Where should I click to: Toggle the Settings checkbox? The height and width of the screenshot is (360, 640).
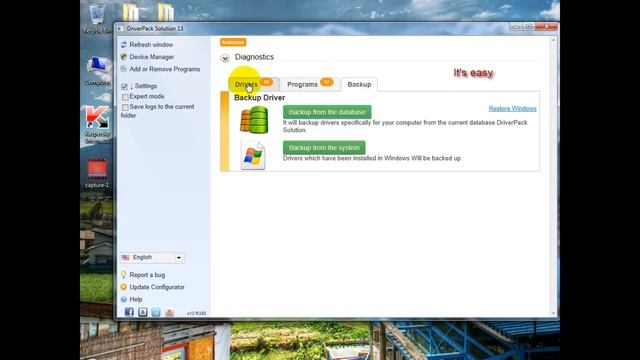(125, 87)
